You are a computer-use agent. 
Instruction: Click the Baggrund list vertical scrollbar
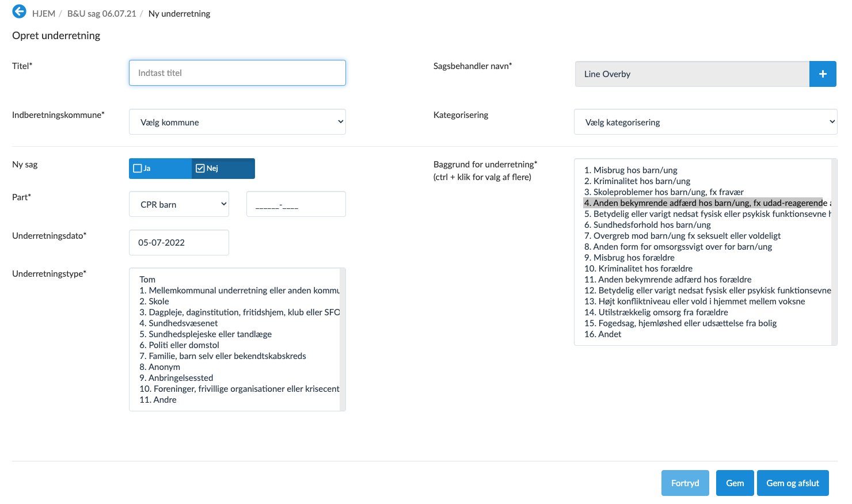point(834,252)
